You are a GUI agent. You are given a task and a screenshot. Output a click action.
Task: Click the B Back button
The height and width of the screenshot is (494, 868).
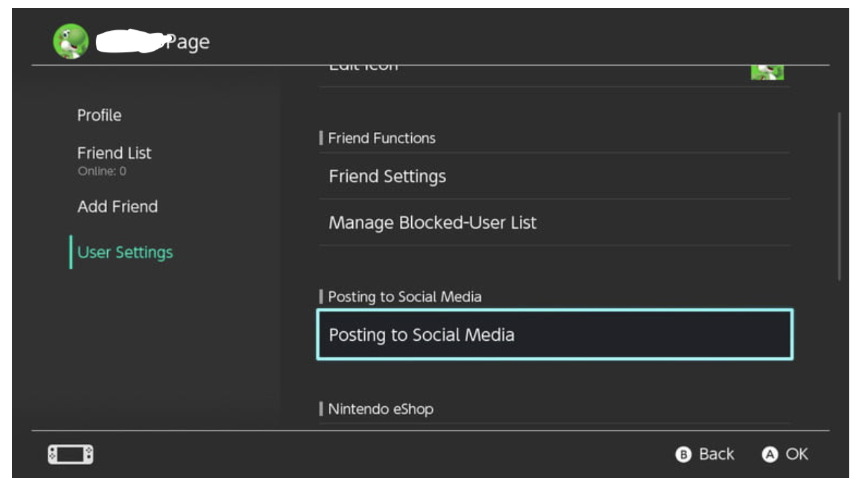coord(705,455)
